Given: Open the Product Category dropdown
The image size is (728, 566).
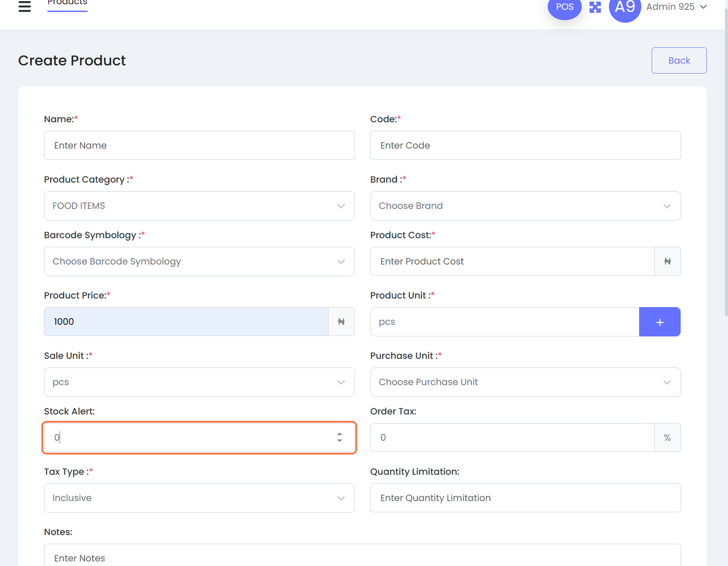Looking at the screenshot, I should coord(199,206).
